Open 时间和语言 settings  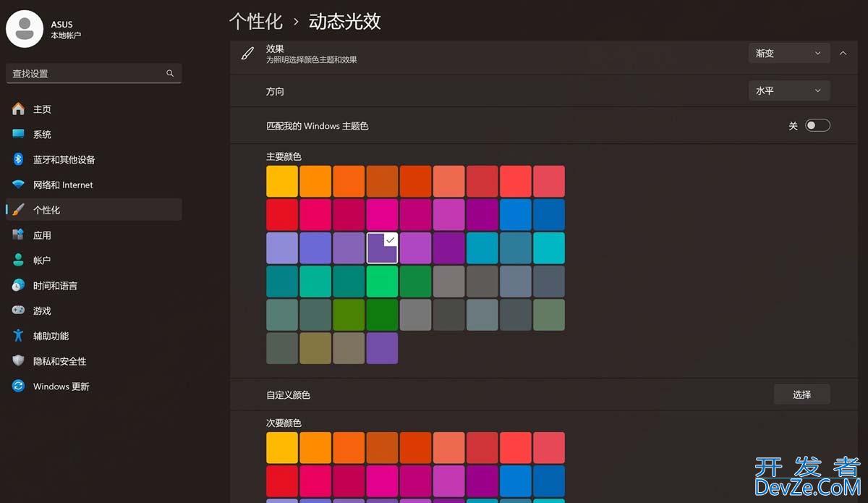pyautogui.click(x=93, y=285)
